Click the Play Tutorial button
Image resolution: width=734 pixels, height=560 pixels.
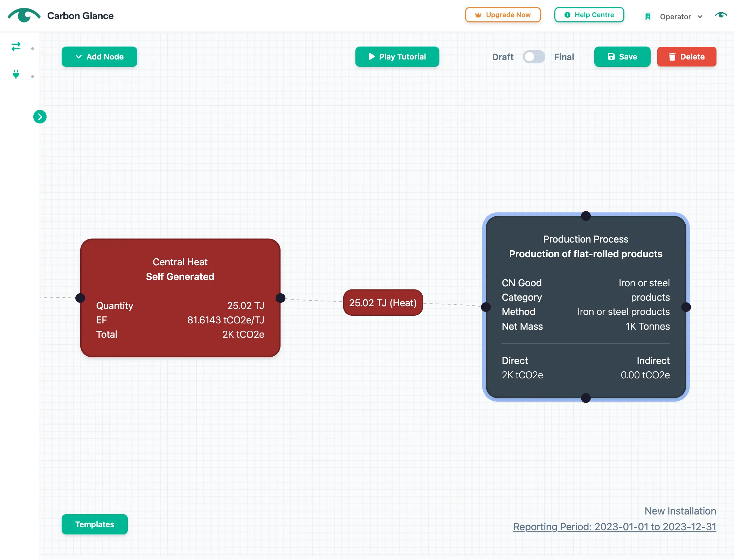tap(397, 57)
